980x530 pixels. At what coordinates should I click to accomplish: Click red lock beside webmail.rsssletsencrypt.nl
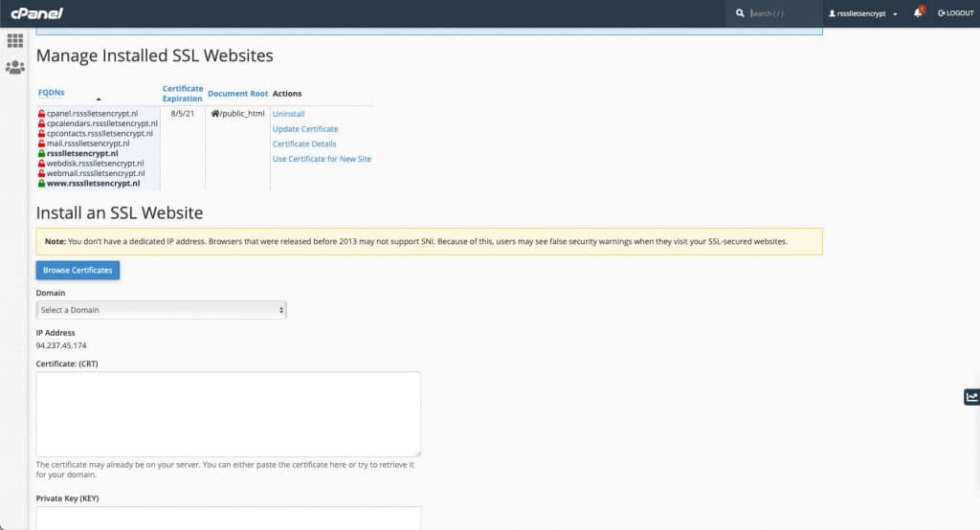41,174
